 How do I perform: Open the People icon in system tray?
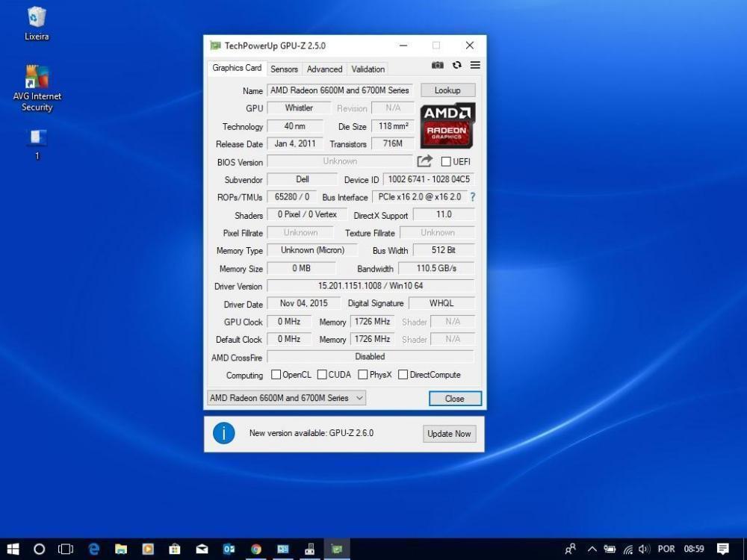(x=570, y=549)
